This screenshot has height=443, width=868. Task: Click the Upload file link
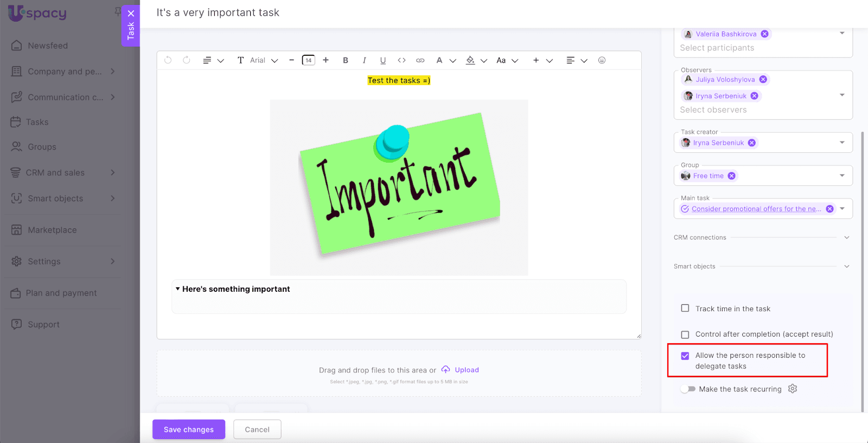pyautogui.click(x=466, y=370)
